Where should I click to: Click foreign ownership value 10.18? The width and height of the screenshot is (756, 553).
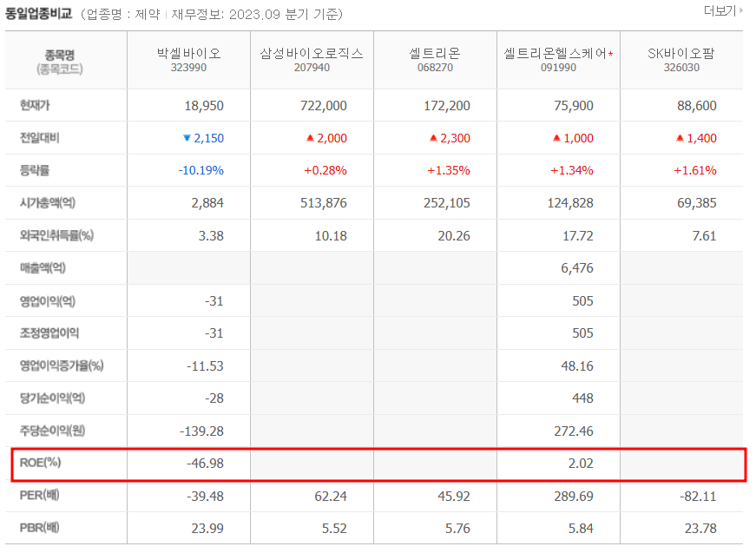click(331, 236)
